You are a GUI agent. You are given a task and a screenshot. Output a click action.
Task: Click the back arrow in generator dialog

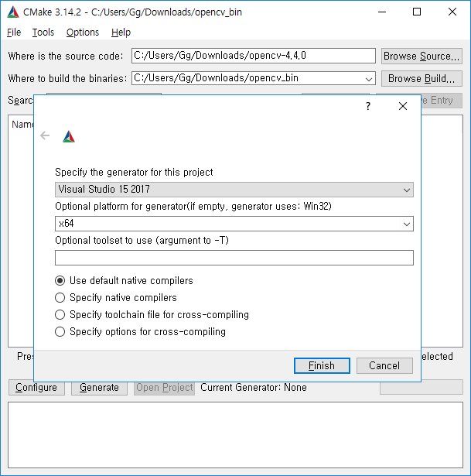(x=45, y=135)
